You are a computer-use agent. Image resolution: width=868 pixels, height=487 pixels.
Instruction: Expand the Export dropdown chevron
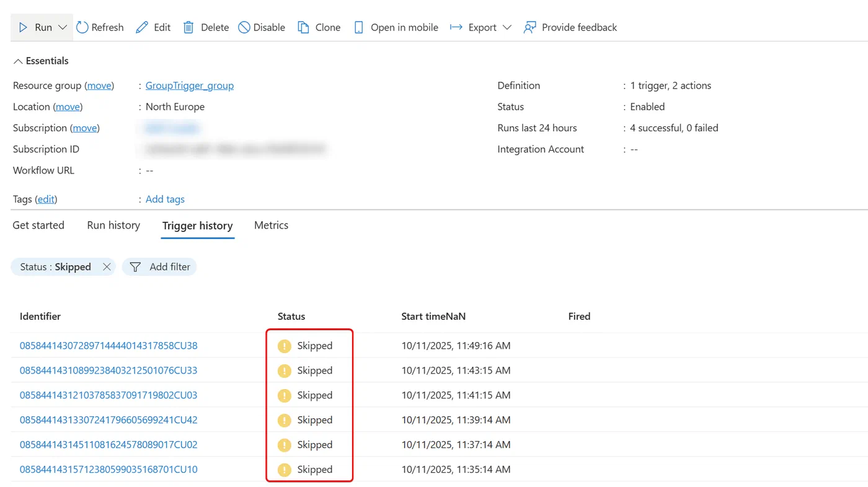point(507,27)
